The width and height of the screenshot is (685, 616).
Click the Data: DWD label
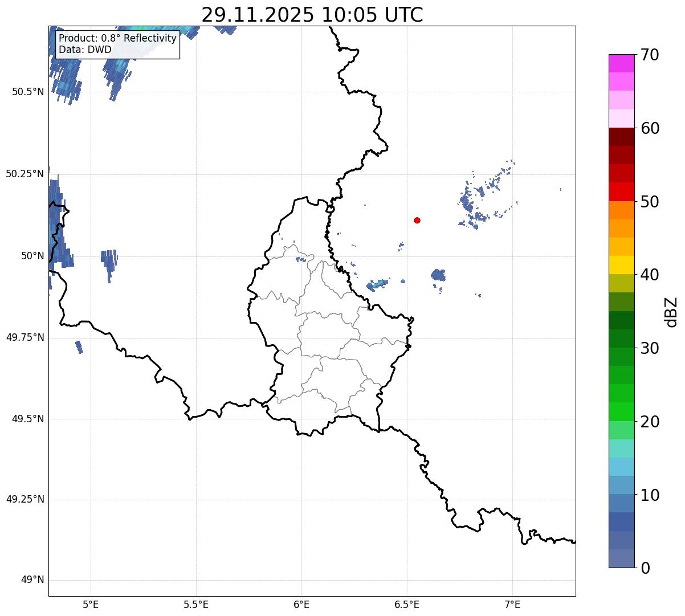[x=85, y=50]
